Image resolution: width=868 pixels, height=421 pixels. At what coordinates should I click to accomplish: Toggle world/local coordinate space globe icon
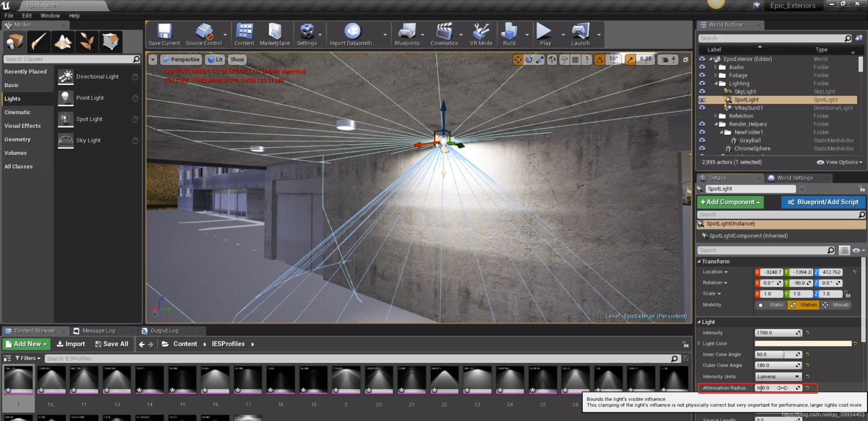pos(552,60)
